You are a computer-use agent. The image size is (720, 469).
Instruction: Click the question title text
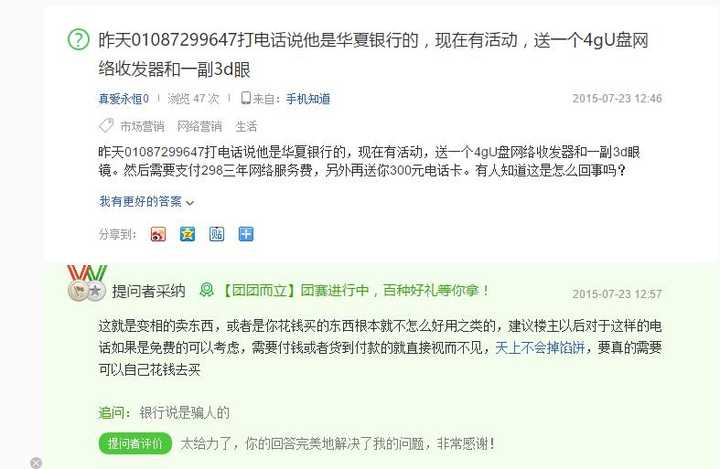tap(373, 55)
